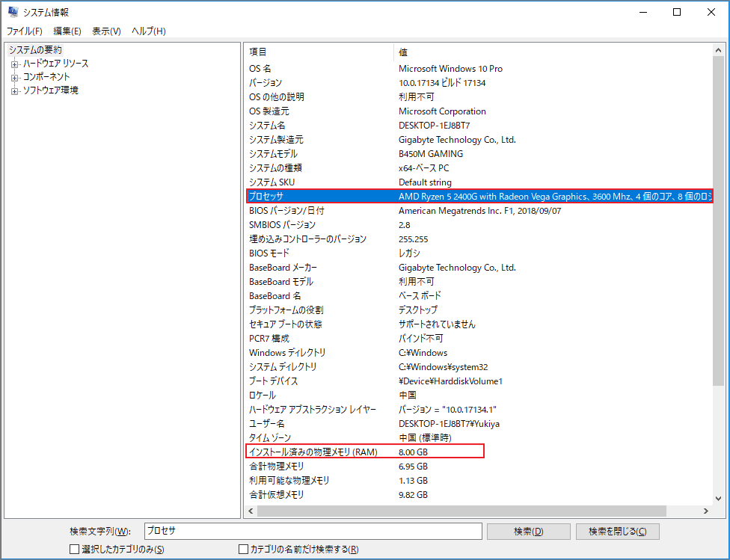Select ハードウェア アブストラクション レイヤー row
This screenshot has width=730, height=560.
(x=479, y=409)
